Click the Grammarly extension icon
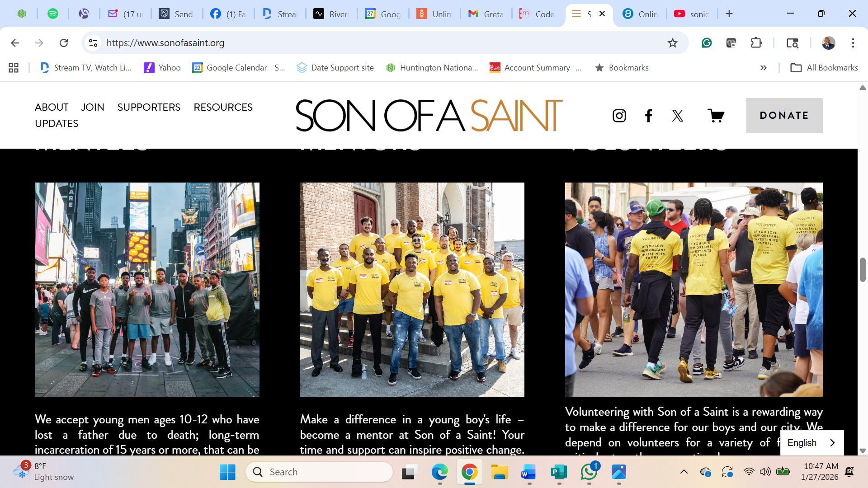Screen dimensions: 868x488 tap(707, 43)
